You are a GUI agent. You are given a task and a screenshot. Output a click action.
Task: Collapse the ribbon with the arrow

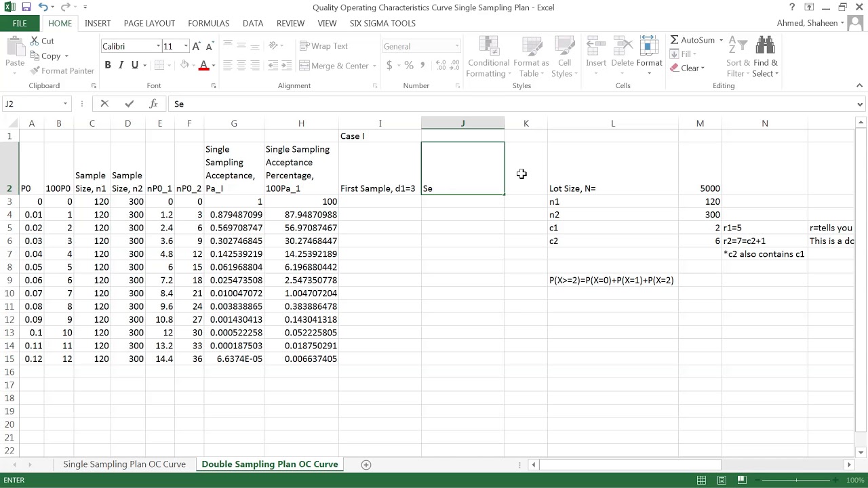coord(859,85)
